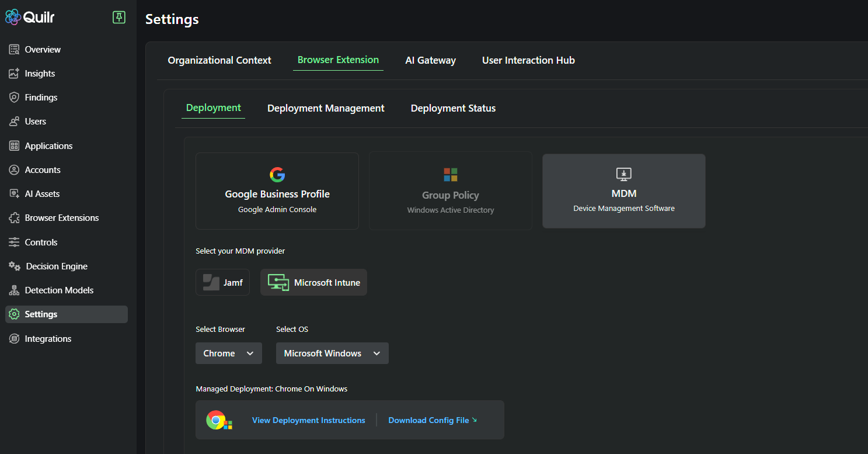Click the Microsoft Intune devices icon
Screen dimensions: 868x454
(278, 282)
